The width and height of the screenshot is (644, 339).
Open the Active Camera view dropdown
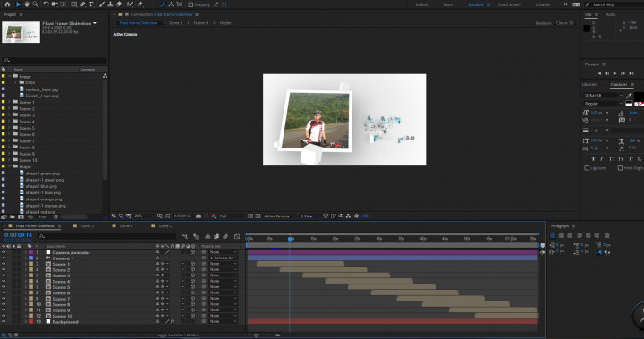(279, 216)
